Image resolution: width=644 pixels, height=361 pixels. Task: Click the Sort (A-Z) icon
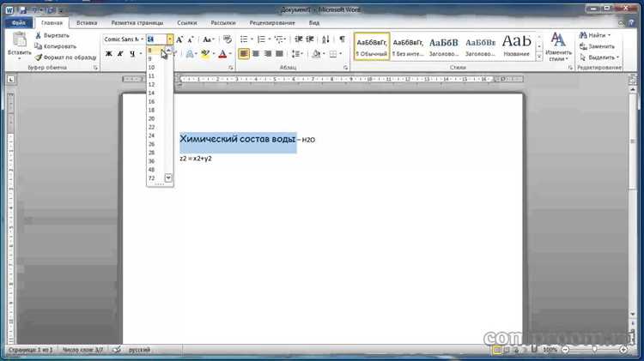(325, 39)
